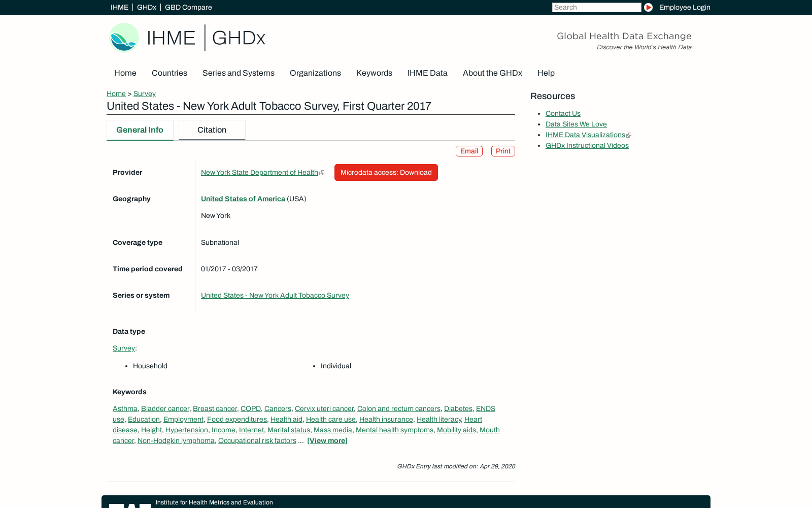Open the Mass media keyword
This screenshot has width=812, height=508.
coord(333,430)
